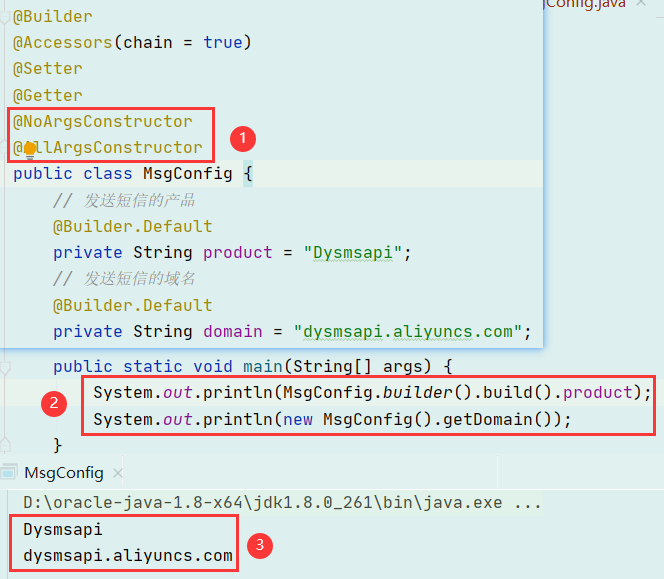The height and width of the screenshot is (579, 664).
Task: Click the comment 发送短信的域名
Action: [124, 279]
